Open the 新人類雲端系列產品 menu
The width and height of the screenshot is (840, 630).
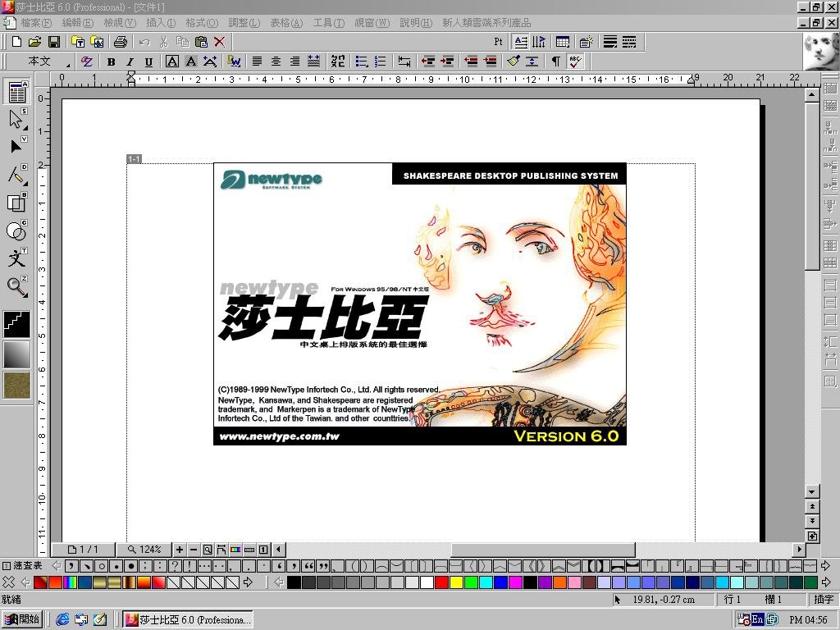[486, 22]
